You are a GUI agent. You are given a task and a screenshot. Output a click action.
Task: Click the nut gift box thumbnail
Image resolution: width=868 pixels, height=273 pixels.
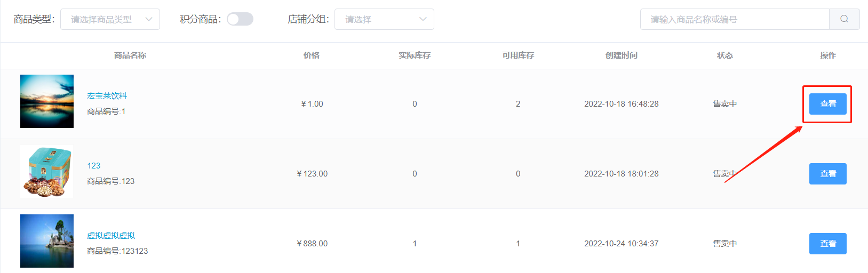(47, 171)
